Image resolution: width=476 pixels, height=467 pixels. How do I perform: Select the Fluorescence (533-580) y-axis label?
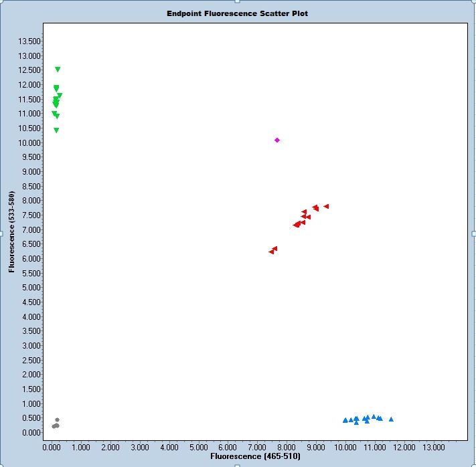12,232
